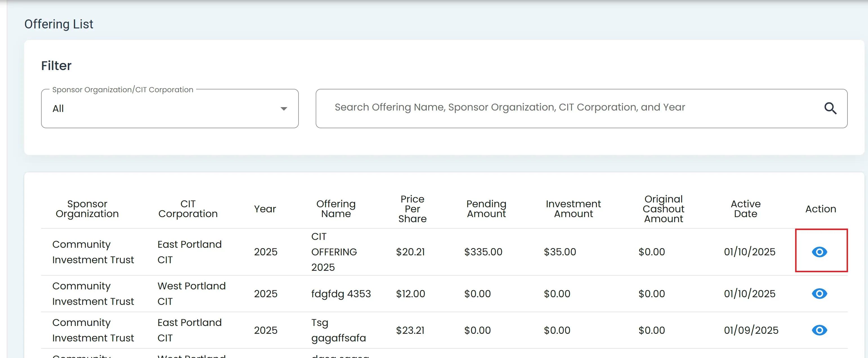Image resolution: width=868 pixels, height=358 pixels.
Task: Click eye icon for fdgfdg 4353 offering
Action: click(819, 294)
